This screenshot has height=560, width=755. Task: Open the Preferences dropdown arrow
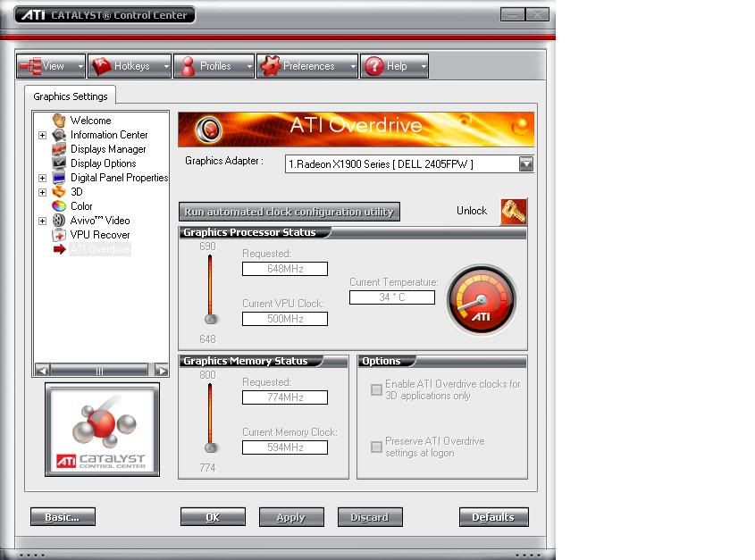tap(352, 66)
